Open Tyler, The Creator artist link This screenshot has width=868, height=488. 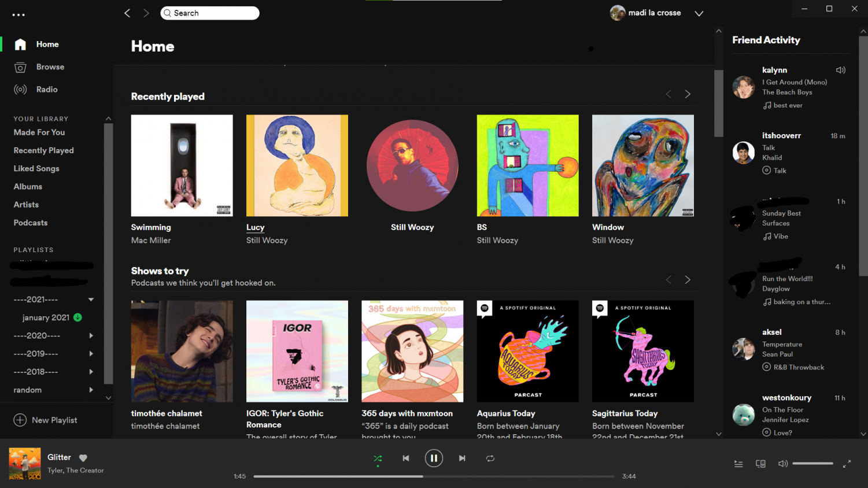point(76,471)
